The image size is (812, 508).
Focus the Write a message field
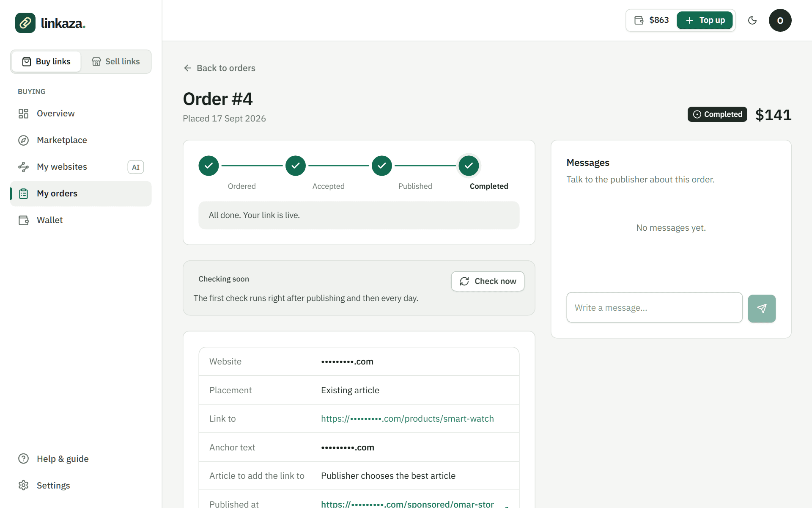[x=654, y=308]
